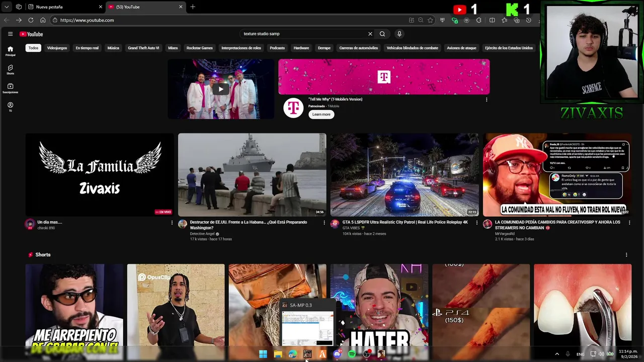Open the GTA VIBES channel link
The height and width of the screenshot is (362, 644).
click(x=352, y=228)
